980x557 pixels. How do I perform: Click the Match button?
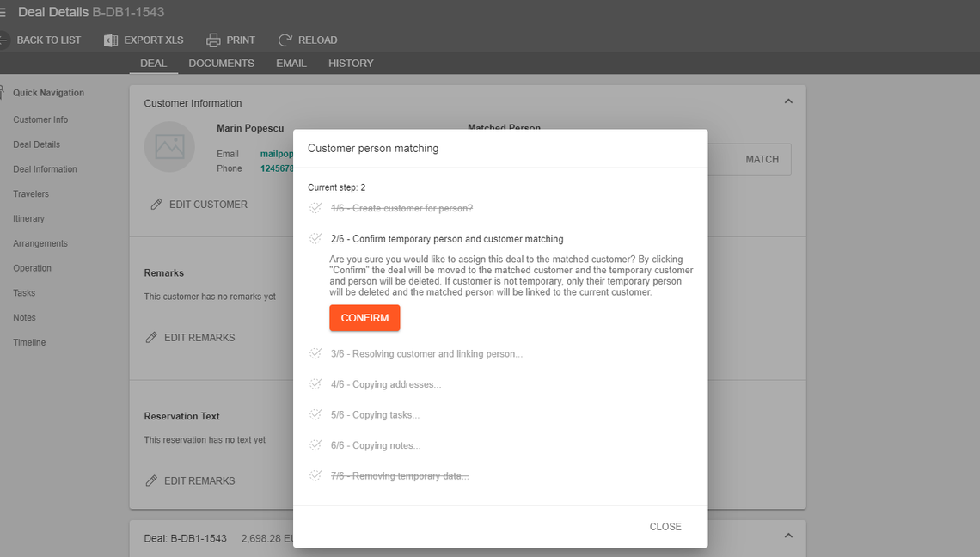click(762, 159)
